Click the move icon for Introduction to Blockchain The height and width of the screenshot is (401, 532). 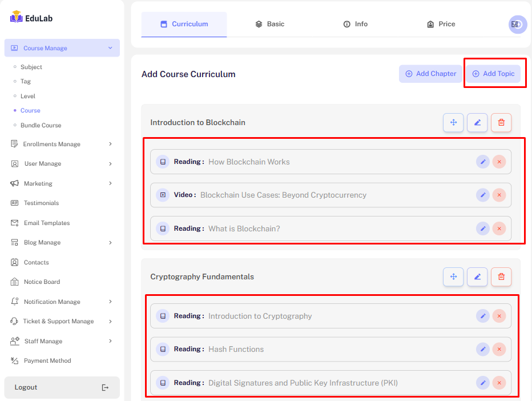(453, 122)
